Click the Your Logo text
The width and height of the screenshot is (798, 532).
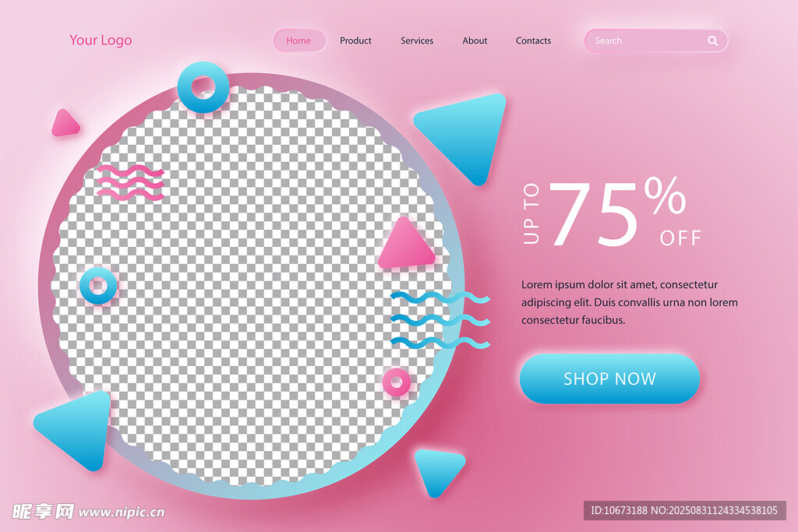click(101, 41)
